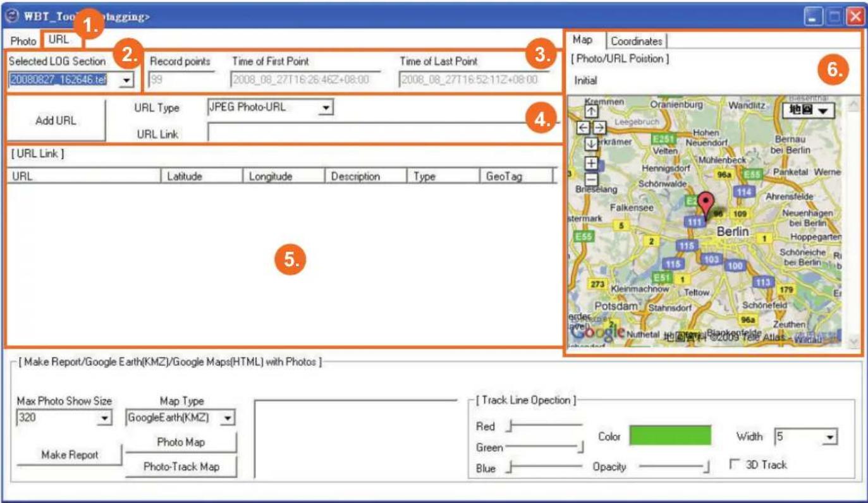Viewport: 868px width, 503px height.
Task: Open map type selector on Google map
Action: pyautogui.click(x=808, y=110)
